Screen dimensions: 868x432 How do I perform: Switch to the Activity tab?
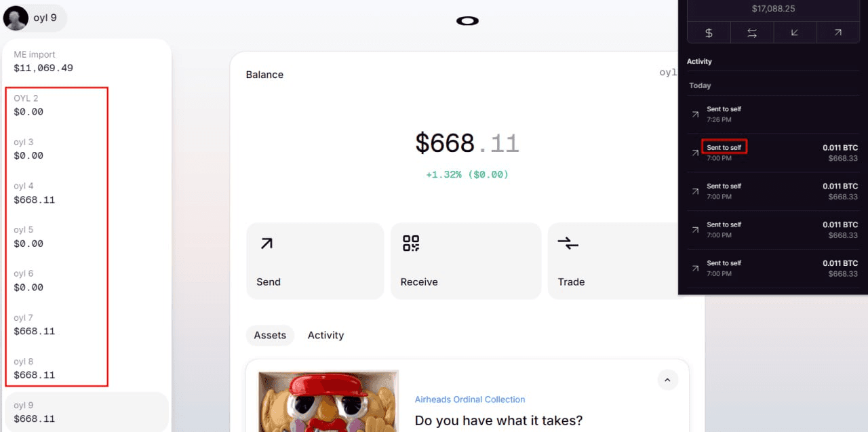pos(325,335)
